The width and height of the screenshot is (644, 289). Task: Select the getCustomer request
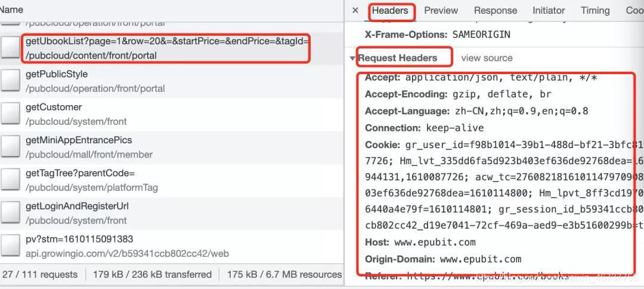[172, 114]
